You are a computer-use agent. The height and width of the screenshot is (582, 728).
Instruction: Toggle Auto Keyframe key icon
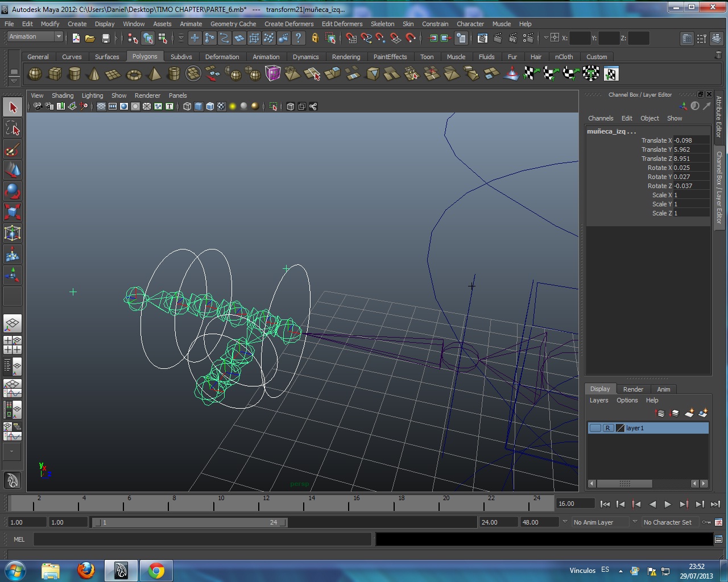706,522
